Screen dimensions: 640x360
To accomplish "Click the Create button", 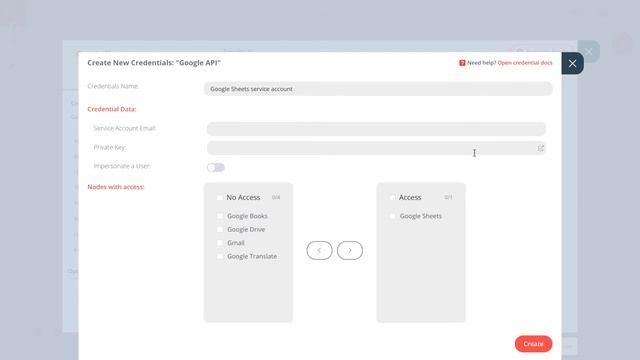I will point(533,344).
